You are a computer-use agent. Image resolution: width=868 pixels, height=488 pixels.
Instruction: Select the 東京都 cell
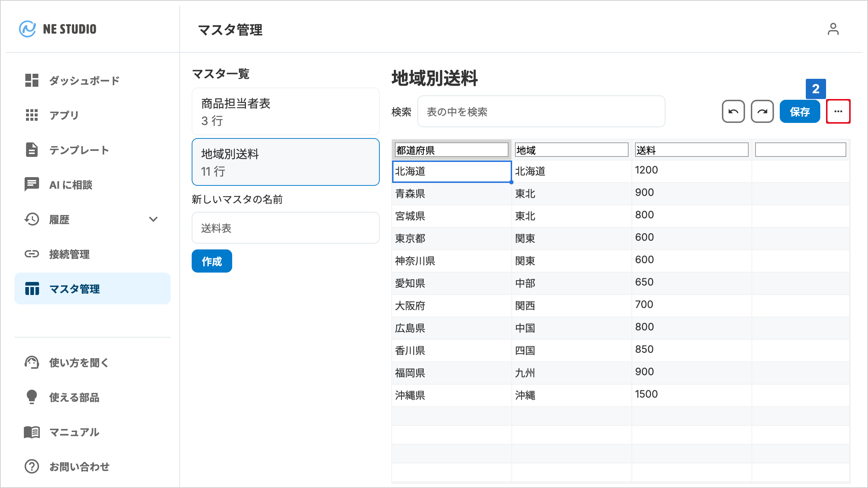[452, 239]
